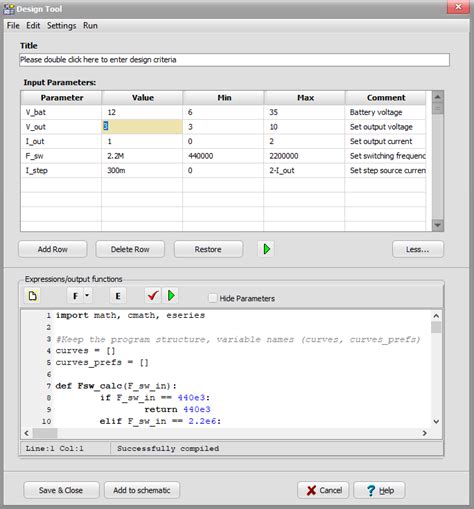
Task: Click the Max column header
Action: (x=305, y=98)
